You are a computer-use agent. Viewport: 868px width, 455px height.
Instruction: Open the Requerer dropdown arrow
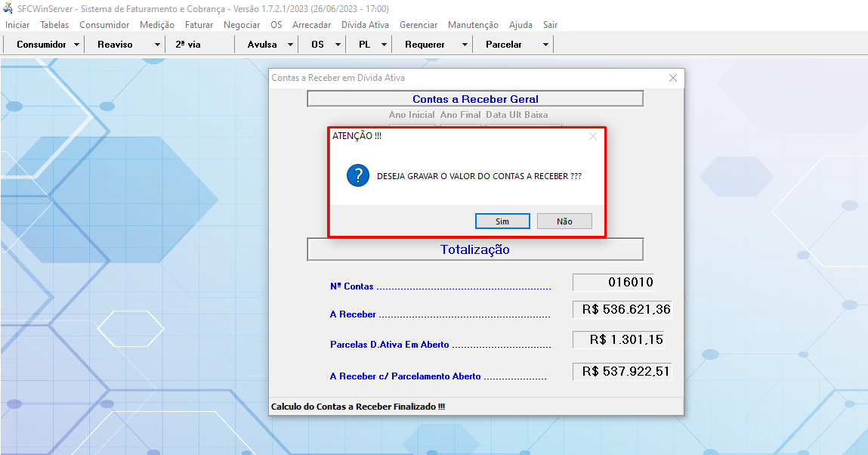465,45
